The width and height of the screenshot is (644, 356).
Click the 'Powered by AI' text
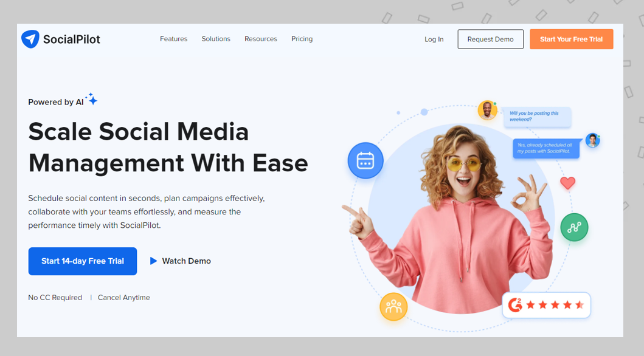[56, 102]
